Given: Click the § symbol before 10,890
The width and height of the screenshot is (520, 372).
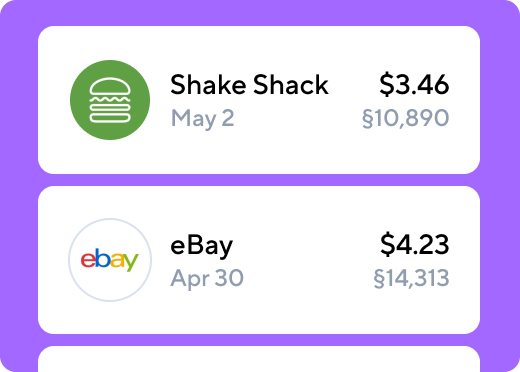Looking at the screenshot, I should pos(367,118).
